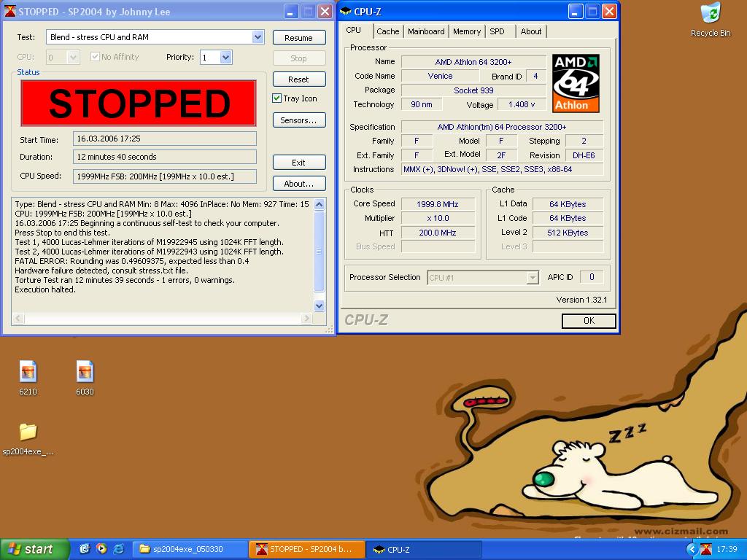The height and width of the screenshot is (560, 747).
Task: Switch to the Cache tab
Action: tap(388, 31)
